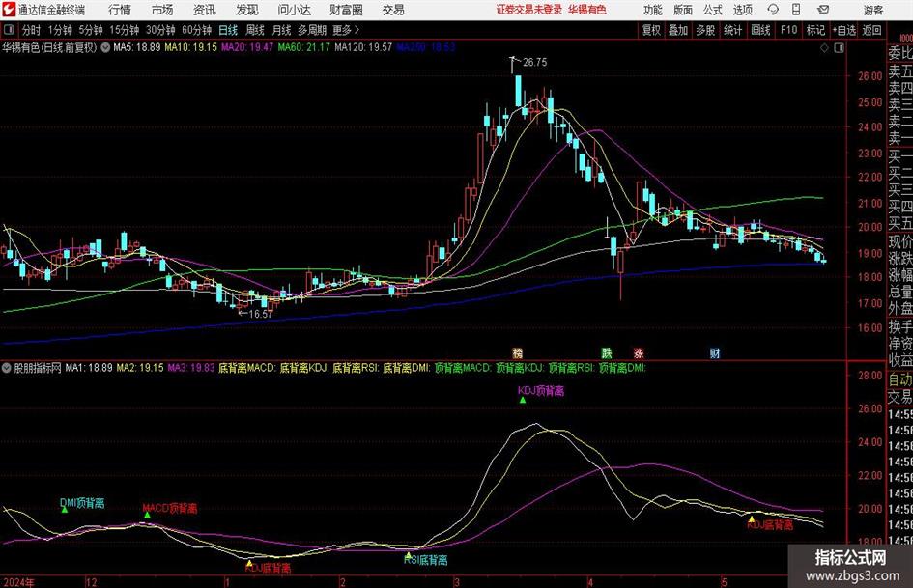Click 证券交易未登录 login link
Image resolution: width=913 pixels, height=588 pixels.
click(529, 10)
